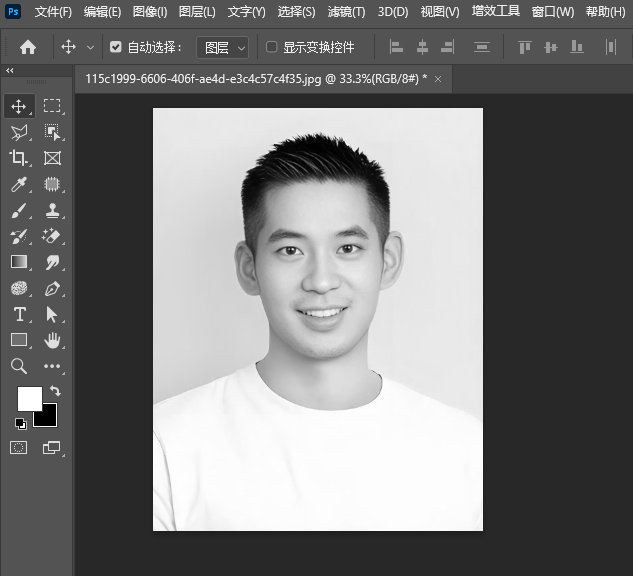
Task: Close the 115c1999-6606 document tab
Action: pyautogui.click(x=438, y=79)
